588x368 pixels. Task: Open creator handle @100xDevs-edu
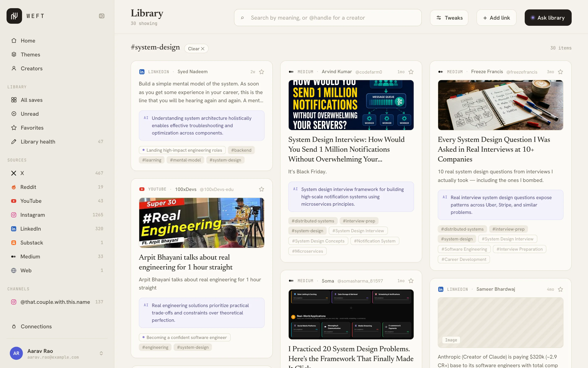[216, 189]
